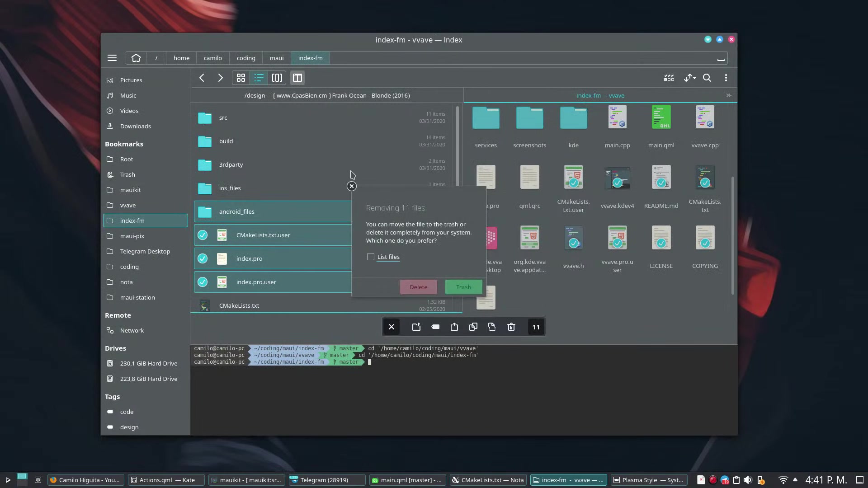868x488 pixels.
Task: Select the main.qml file icon
Action: [x=661, y=117]
